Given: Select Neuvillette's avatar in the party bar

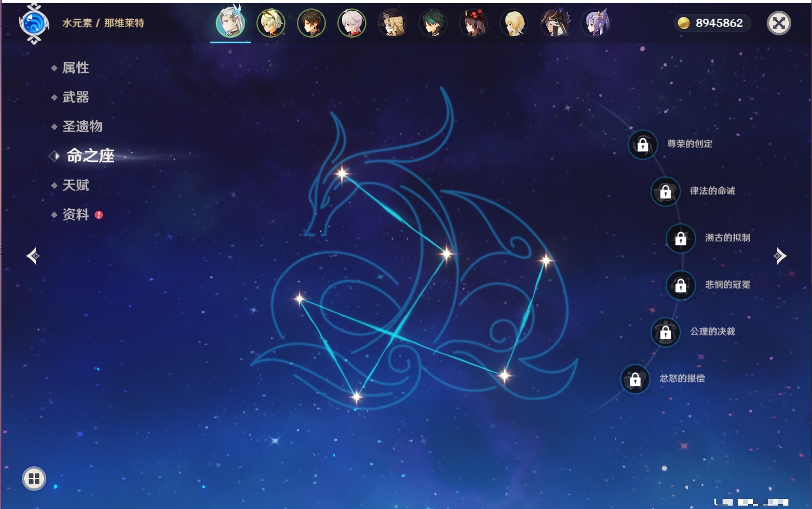Looking at the screenshot, I should tap(231, 23).
